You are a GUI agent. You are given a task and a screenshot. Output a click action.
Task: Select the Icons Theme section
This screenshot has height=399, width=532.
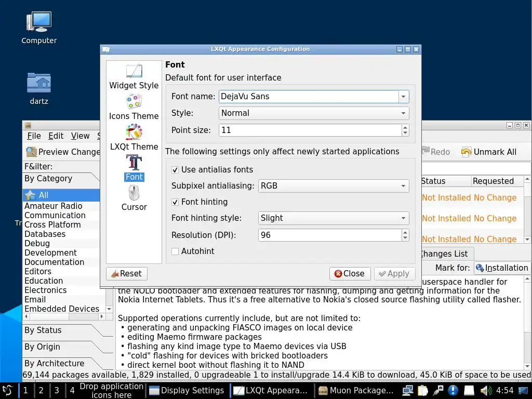point(134,107)
